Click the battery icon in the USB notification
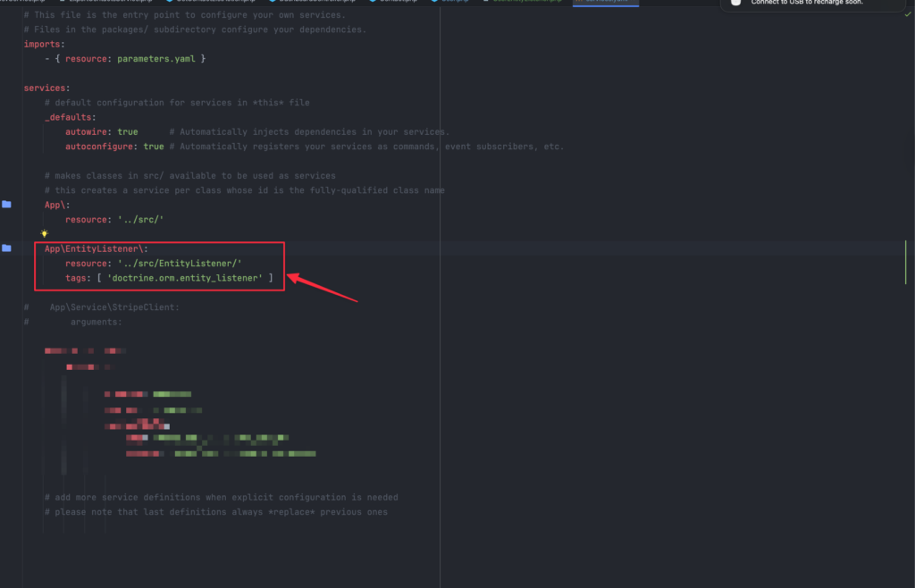The image size is (915, 588). [735, 4]
